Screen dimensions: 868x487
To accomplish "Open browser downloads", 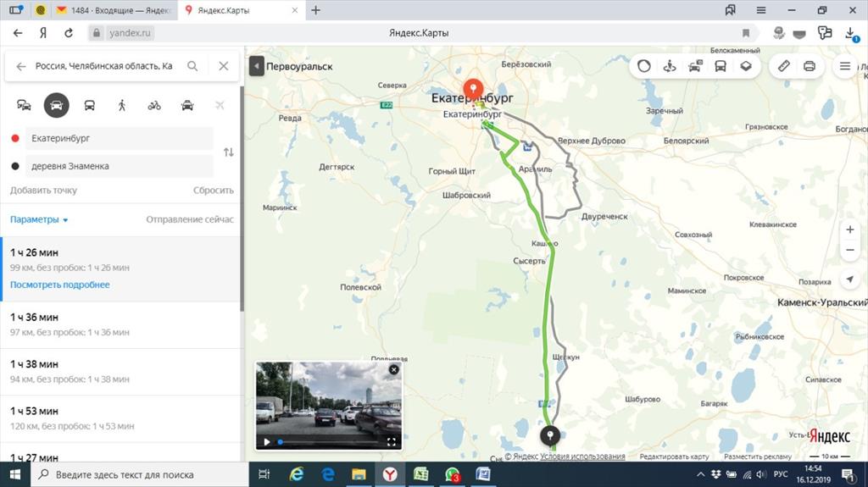I will (x=850, y=33).
